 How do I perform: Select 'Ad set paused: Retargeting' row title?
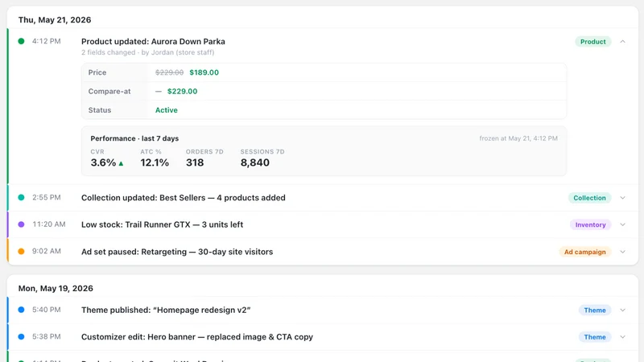point(177,252)
